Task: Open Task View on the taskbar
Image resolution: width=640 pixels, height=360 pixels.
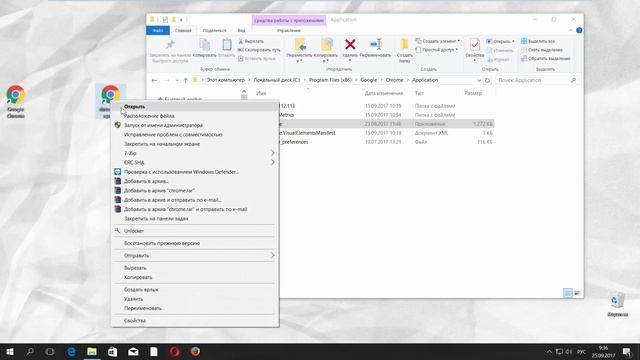Action: [50, 351]
